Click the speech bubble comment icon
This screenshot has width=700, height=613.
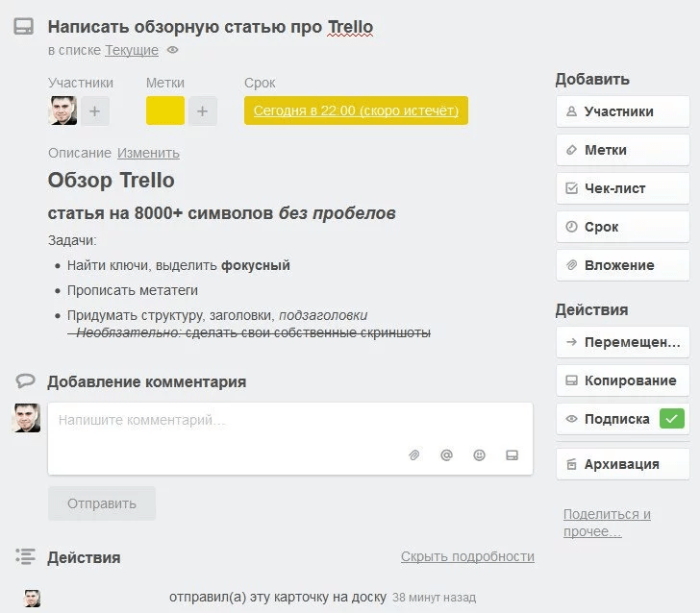pos(25,380)
